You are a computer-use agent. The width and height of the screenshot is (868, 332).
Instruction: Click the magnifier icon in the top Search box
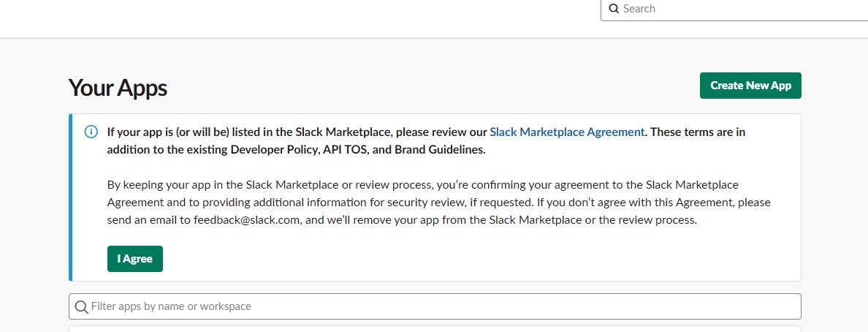[x=613, y=9]
